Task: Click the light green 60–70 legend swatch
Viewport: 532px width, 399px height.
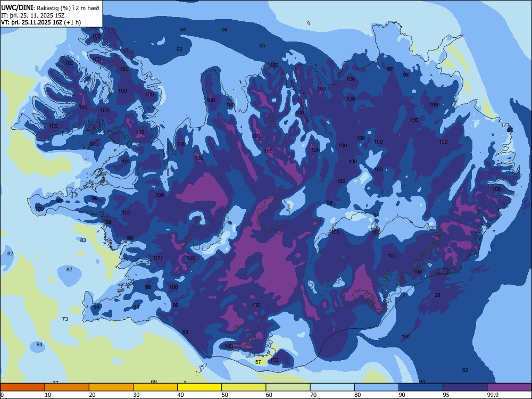Action: [288, 387]
